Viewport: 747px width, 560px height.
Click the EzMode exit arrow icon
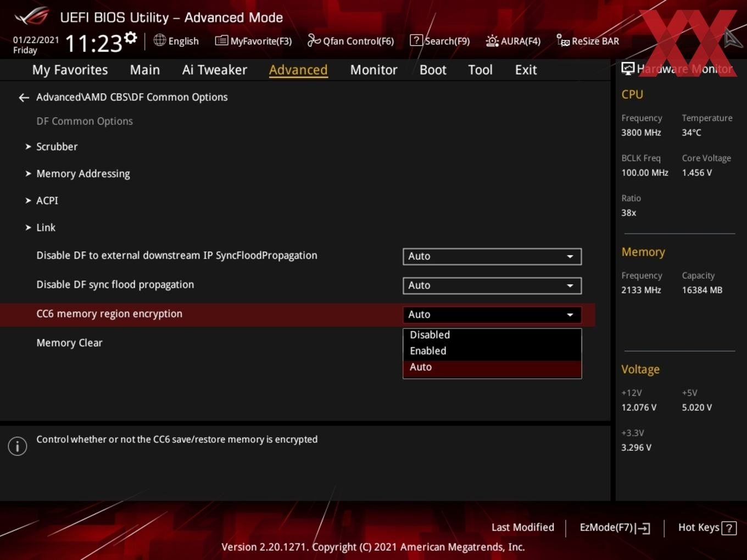tap(643, 528)
